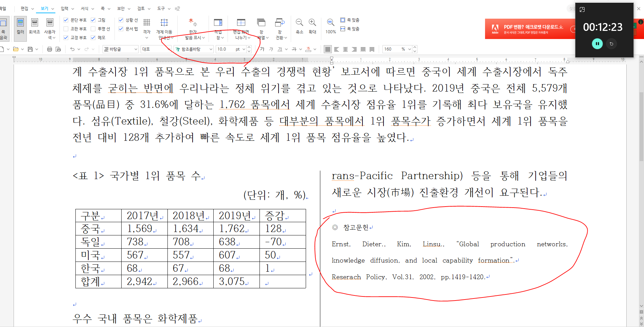
Task: Click the font size 10.0 field
Action: pyautogui.click(x=225, y=49)
